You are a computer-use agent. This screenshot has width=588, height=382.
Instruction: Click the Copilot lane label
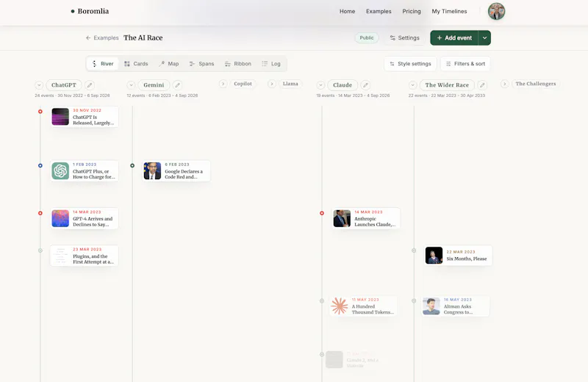(243, 84)
